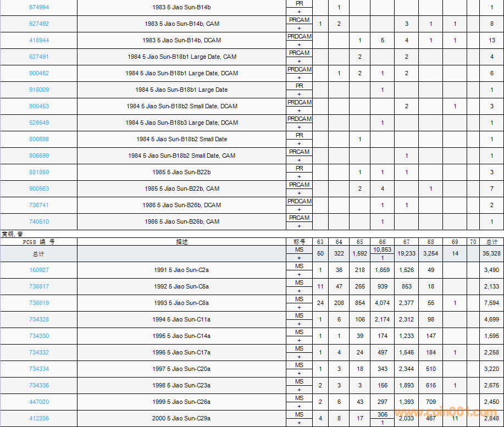The height and width of the screenshot is (427, 504).
Task: Click the grade 67 column header
Action: tap(406, 242)
